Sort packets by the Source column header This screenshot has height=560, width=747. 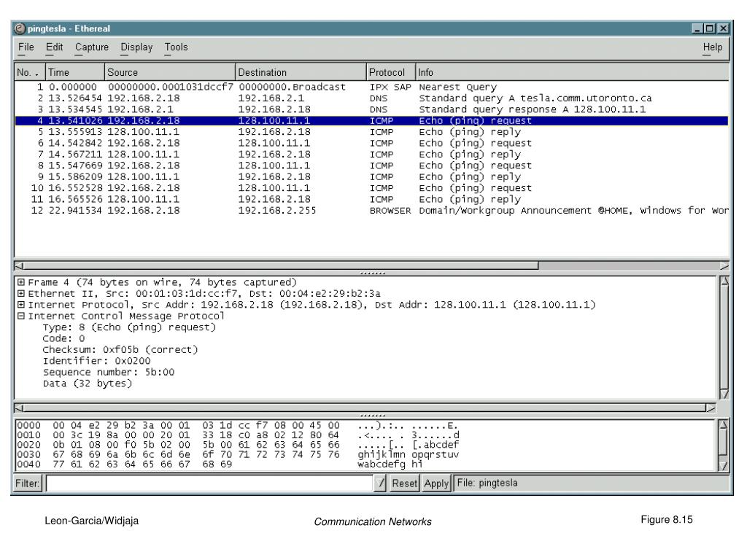click(x=169, y=72)
